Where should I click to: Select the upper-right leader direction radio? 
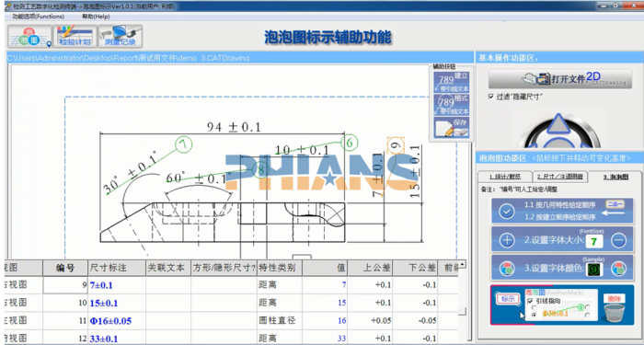click(588, 307)
